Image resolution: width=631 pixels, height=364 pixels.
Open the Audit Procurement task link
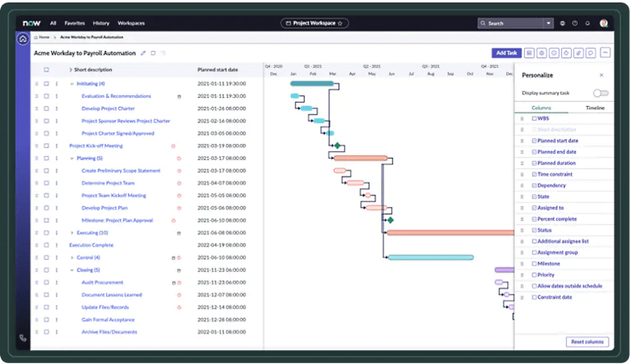103,283
